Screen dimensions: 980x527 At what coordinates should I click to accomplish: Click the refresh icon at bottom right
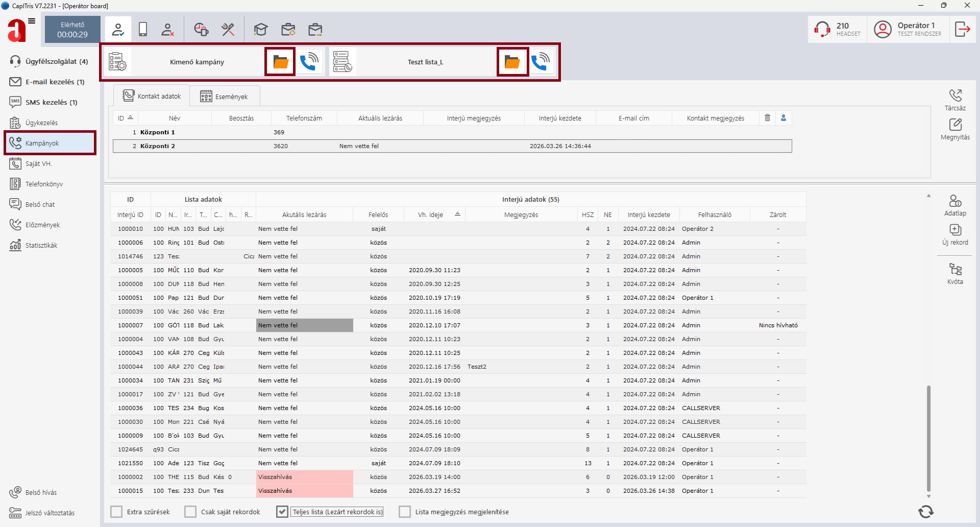925,512
